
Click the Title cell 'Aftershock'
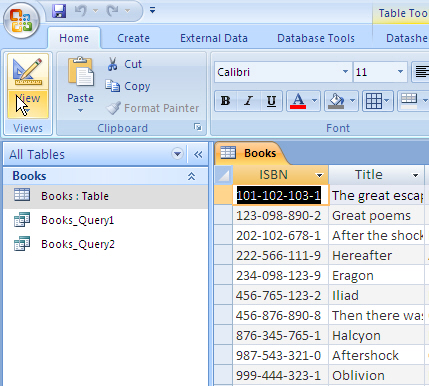[377, 356]
